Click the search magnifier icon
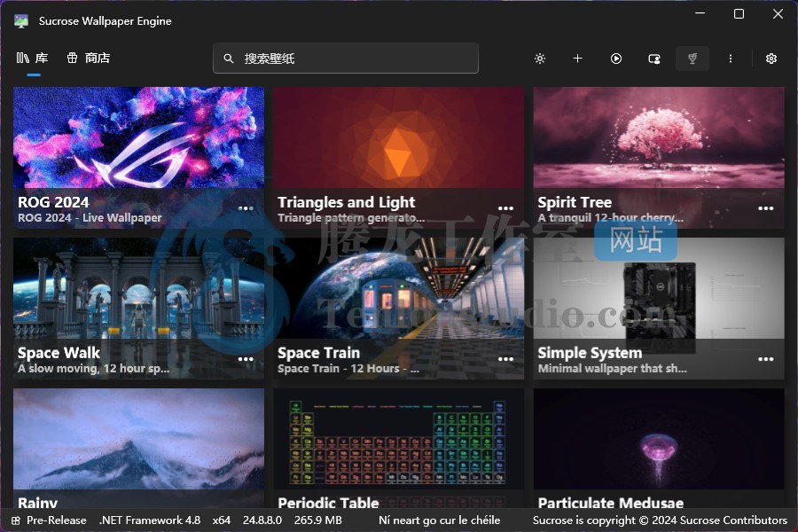The width and height of the screenshot is (798, 532). click(x=229, y=59)
